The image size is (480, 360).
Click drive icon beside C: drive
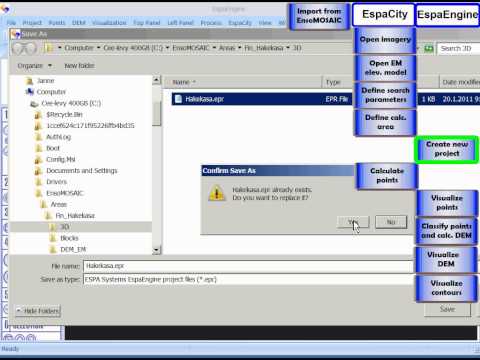34,104
